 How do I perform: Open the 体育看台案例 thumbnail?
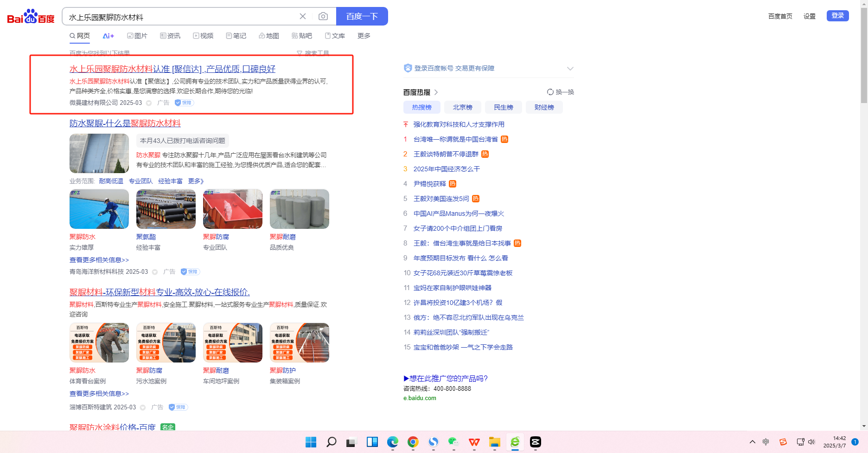point(99,343)
